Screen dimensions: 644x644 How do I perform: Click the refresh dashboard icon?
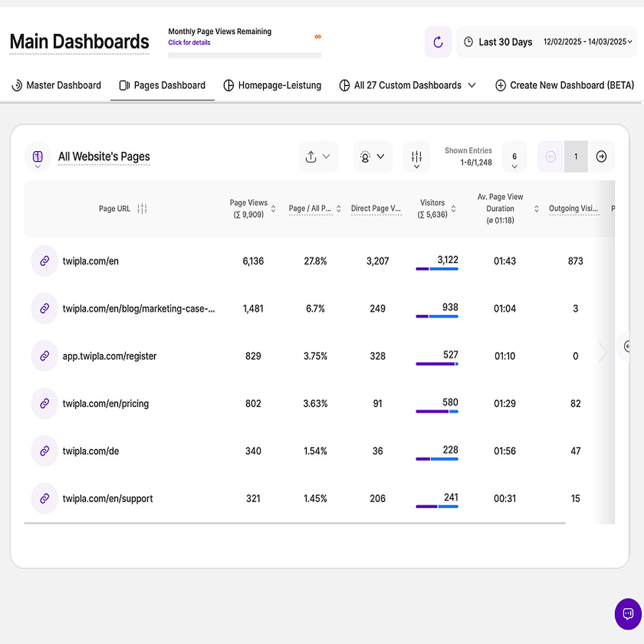[x=438, y=42]
